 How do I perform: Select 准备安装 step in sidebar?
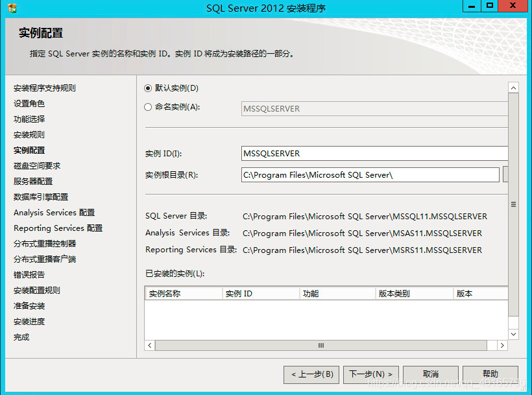(29, 306)
